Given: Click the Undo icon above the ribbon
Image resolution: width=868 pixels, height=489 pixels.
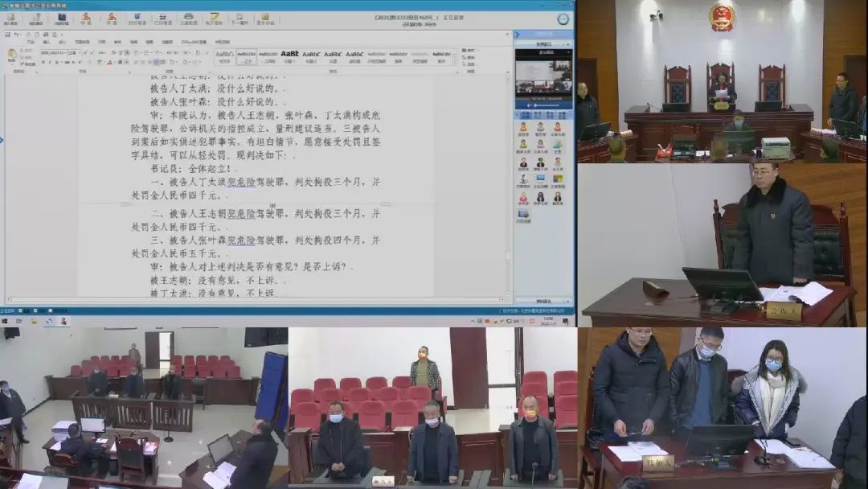Looking at the screenshot, I should [15, 34].
